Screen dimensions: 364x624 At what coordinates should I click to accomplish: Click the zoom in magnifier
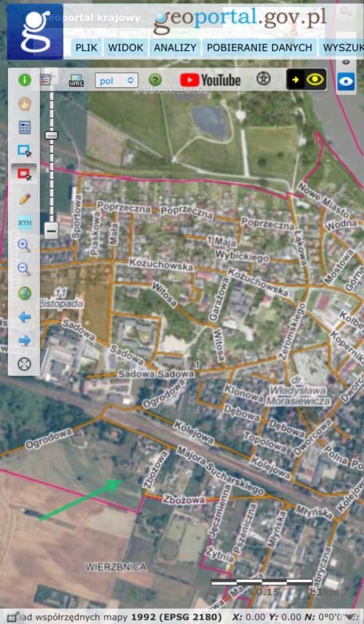pos(25,246)
